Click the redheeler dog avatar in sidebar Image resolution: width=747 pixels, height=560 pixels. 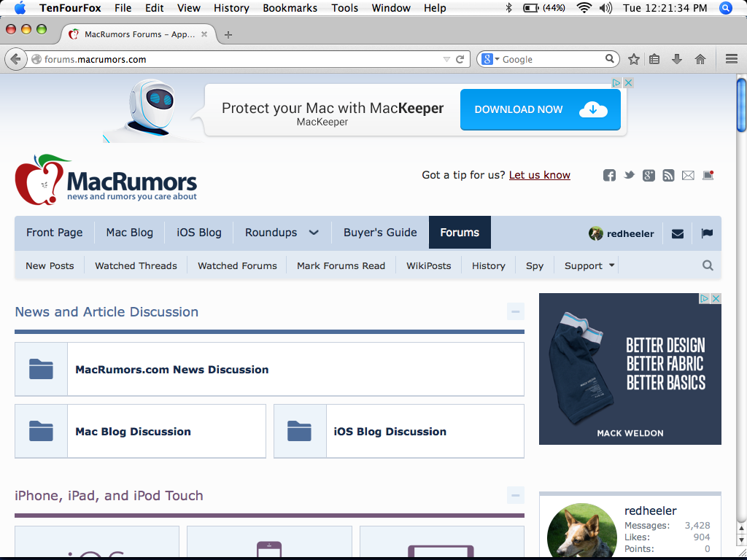(x=582, y=531)
